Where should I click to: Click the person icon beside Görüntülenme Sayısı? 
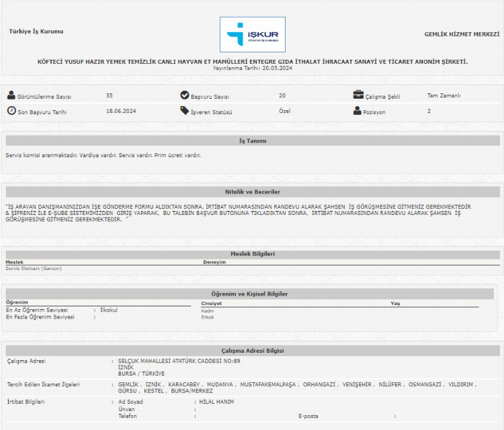point(11,95)
